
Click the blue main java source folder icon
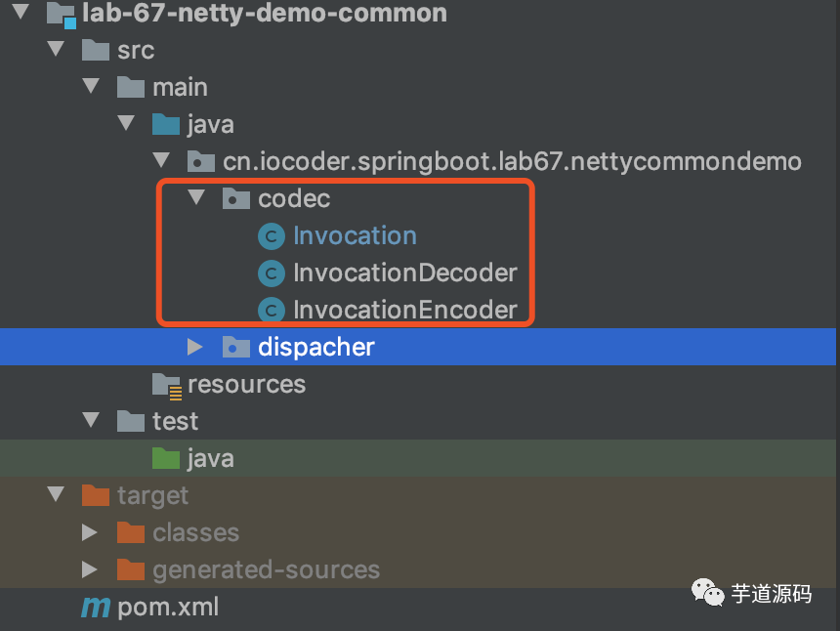coord(166,124)
